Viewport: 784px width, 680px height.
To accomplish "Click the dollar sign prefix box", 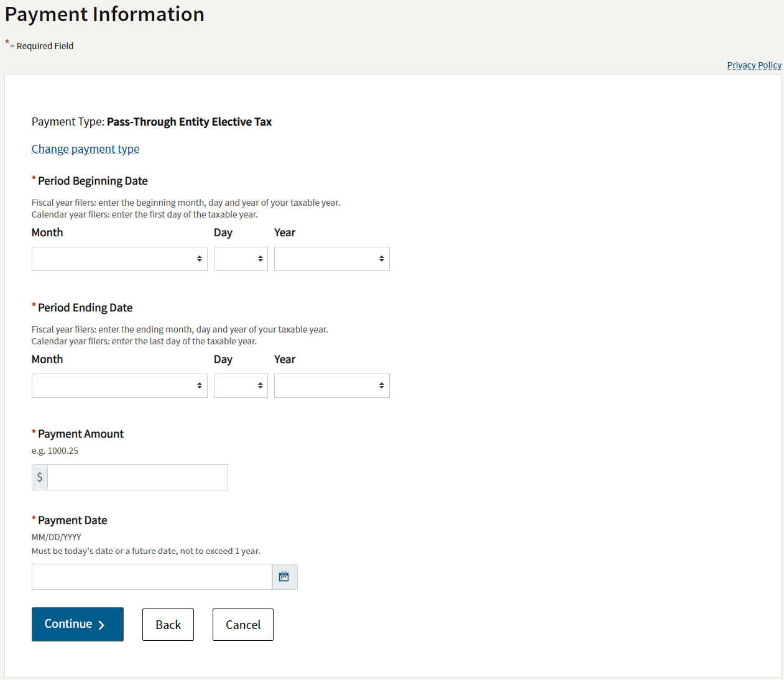I will pos(40,477).
